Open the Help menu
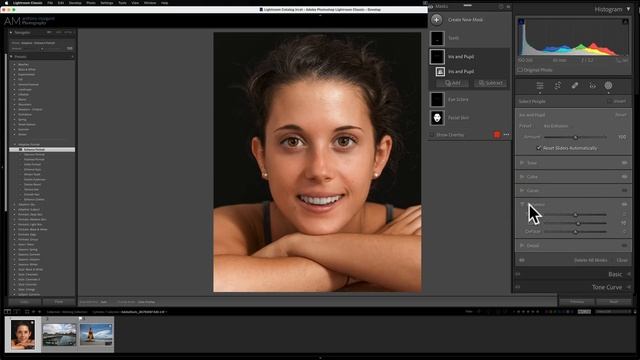The height and width of the screenshot is (360, 640). pyautogui.click(x=164, y=3)
